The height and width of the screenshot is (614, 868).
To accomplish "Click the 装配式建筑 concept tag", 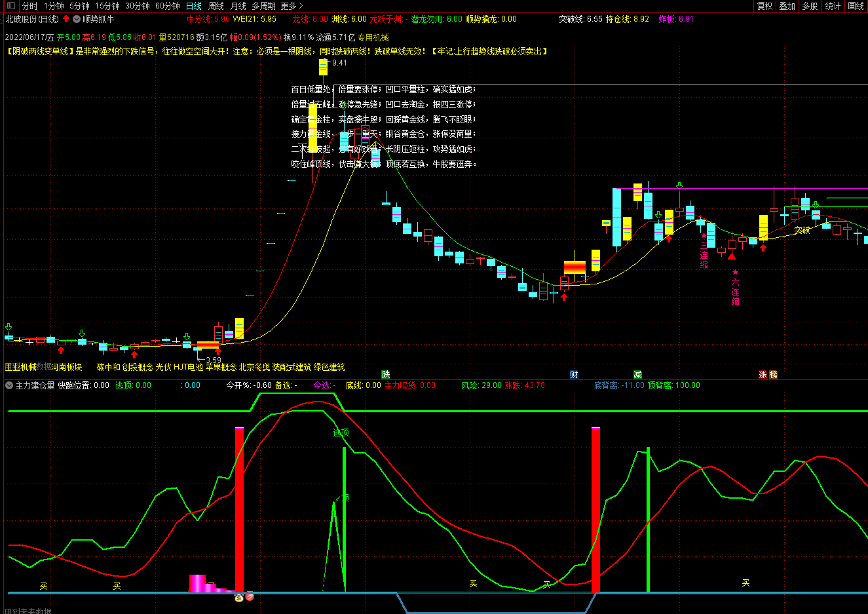I will point(292,367).
